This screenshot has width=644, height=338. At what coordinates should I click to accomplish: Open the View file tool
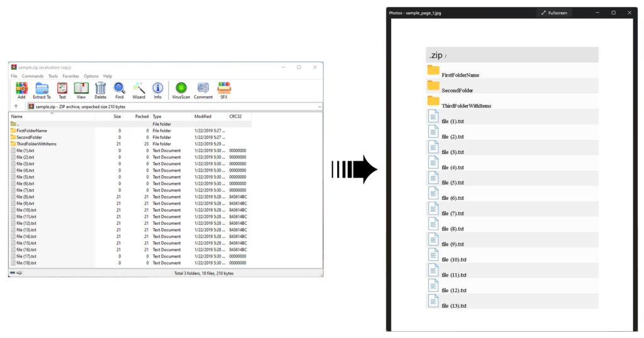(81, 90)
